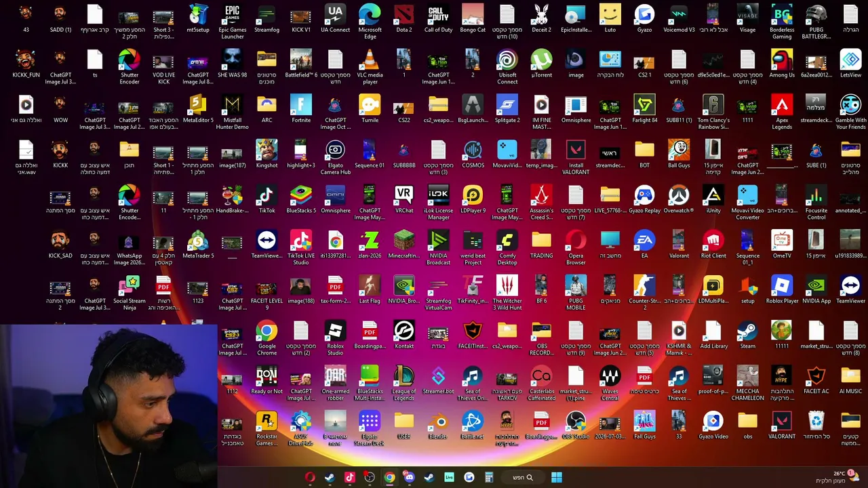
Task: Click the Overwatch desktop icon
Action: [x=679, y=199]
